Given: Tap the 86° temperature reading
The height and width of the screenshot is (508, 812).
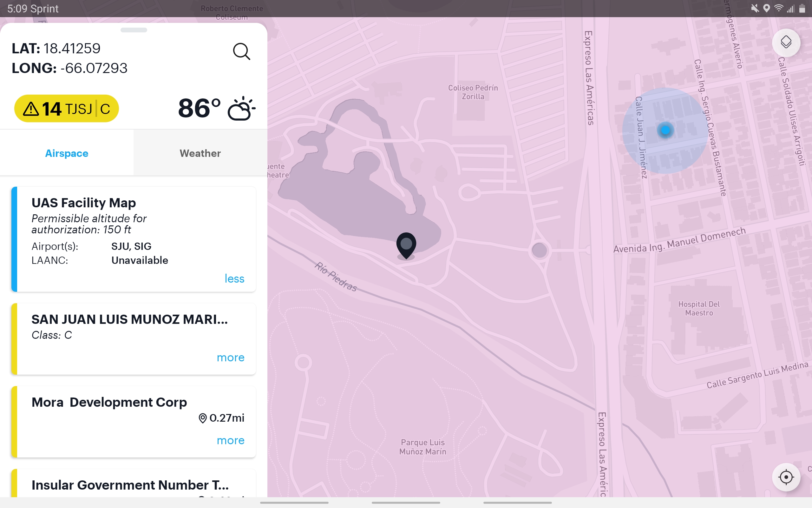Looking at the screenshot, I should coord(199,108).
